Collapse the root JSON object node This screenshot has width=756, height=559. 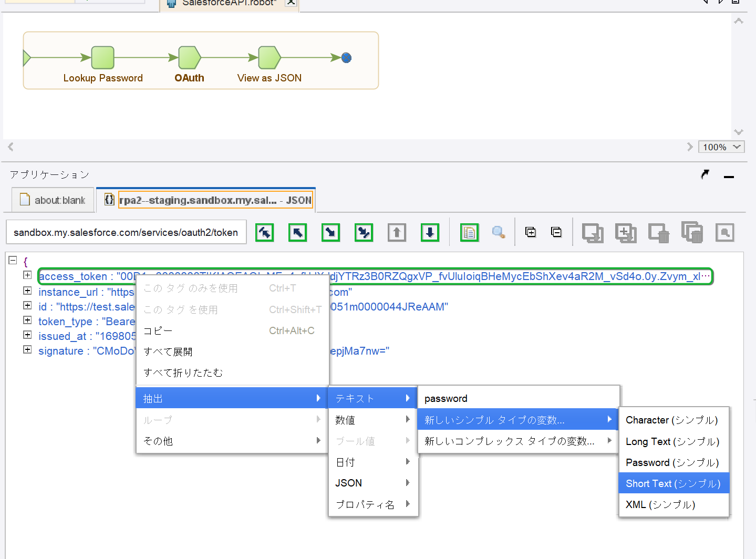coord(13,260)
